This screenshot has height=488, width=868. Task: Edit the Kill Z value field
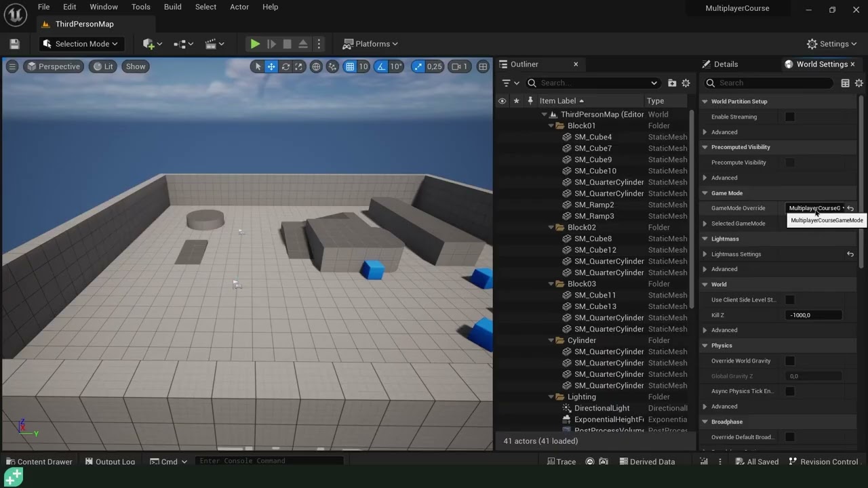click(814, 315)
